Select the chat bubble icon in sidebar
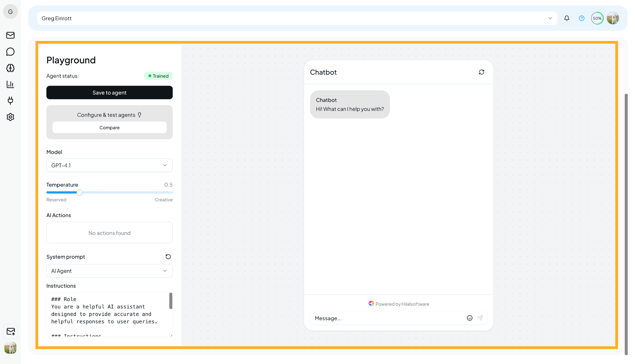 10,51
